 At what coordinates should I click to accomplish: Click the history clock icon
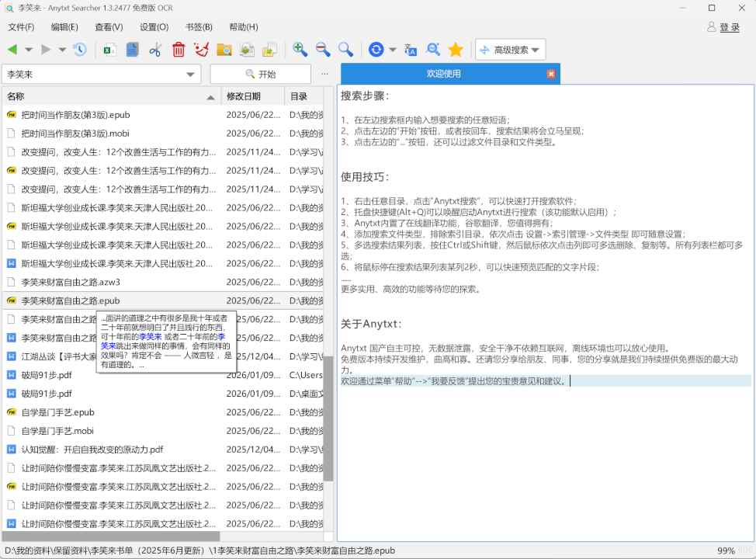[80, 49]
